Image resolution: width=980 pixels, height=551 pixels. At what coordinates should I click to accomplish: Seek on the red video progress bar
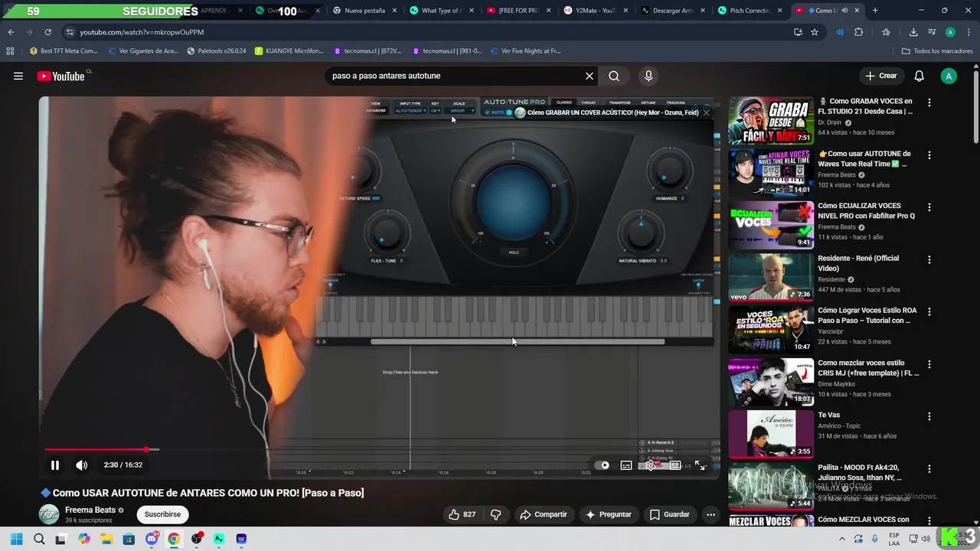pyautogui.click(x=379, y=449)
